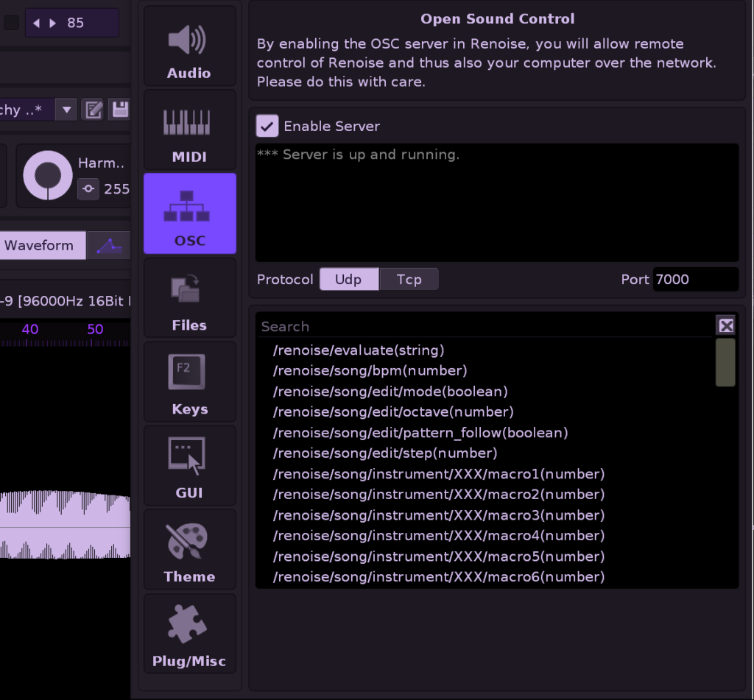Image resolution: width=754 pixels, height=700 pixels.
Task: Open the Files preferences tab
Action: (x=189, y=297)
